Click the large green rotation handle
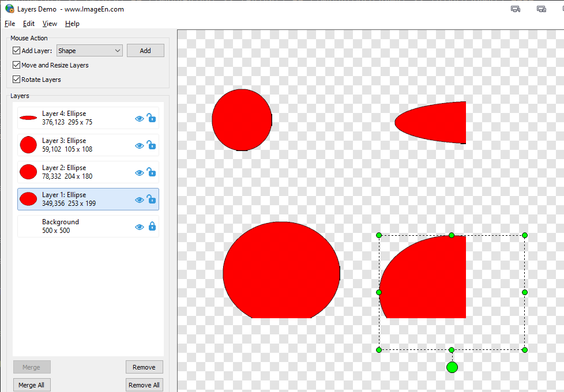564x392 pixels. pyautogui.click(x=452, y=367)
